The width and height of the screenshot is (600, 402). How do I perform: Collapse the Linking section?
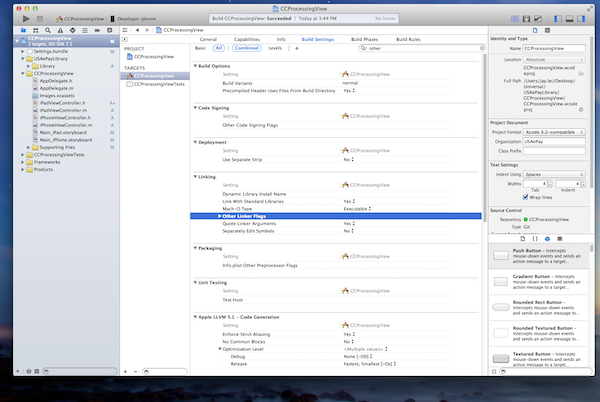tap(196, 177)
